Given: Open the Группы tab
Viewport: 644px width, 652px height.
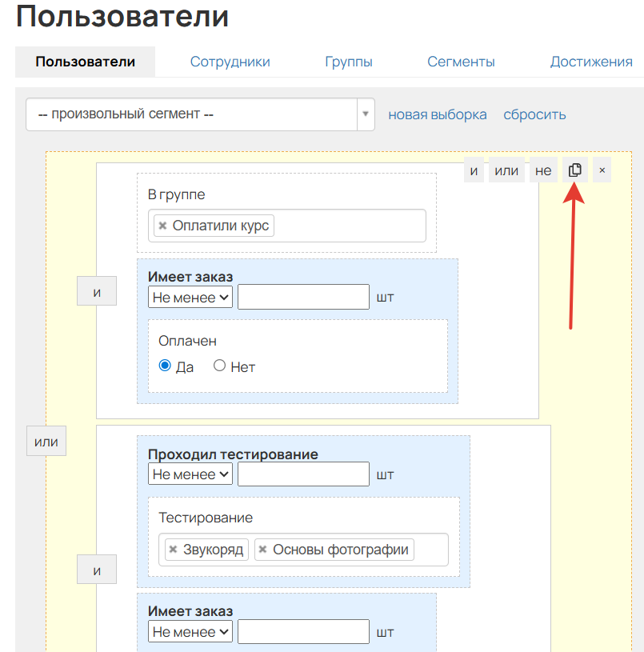Looking at the screenshot, I should pyautogui.click(x=349, y=62).
